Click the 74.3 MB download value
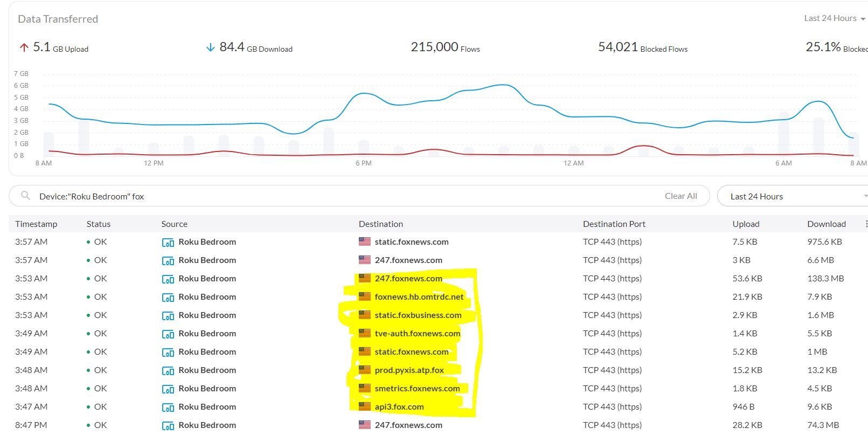This screenshot has width=868, height=435. (x=823, y=425)
